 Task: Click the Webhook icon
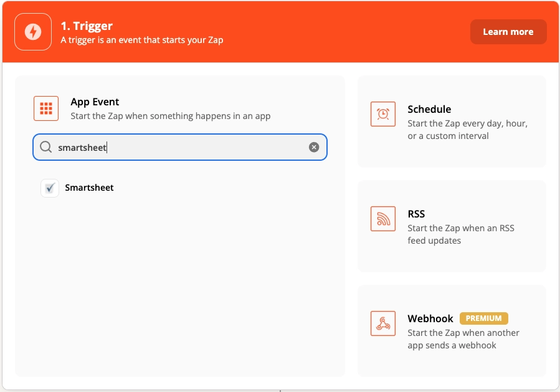point(383,323)
